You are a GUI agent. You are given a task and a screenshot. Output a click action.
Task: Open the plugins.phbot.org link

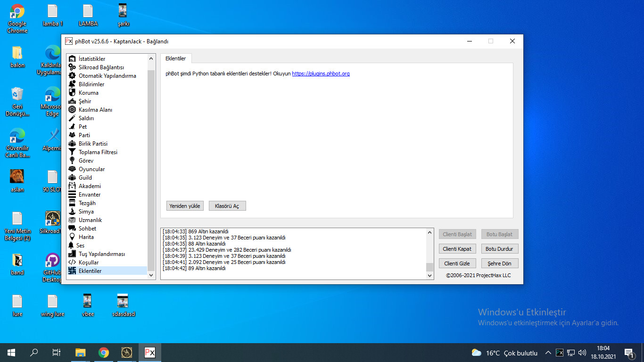tap(321, 74)
